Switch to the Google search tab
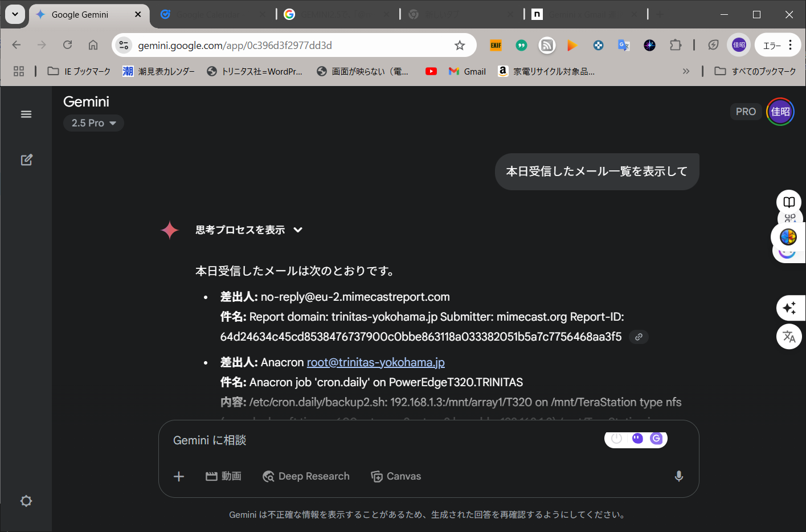Image resolution: width=806 pixels, height=532 pixels. 336,15
